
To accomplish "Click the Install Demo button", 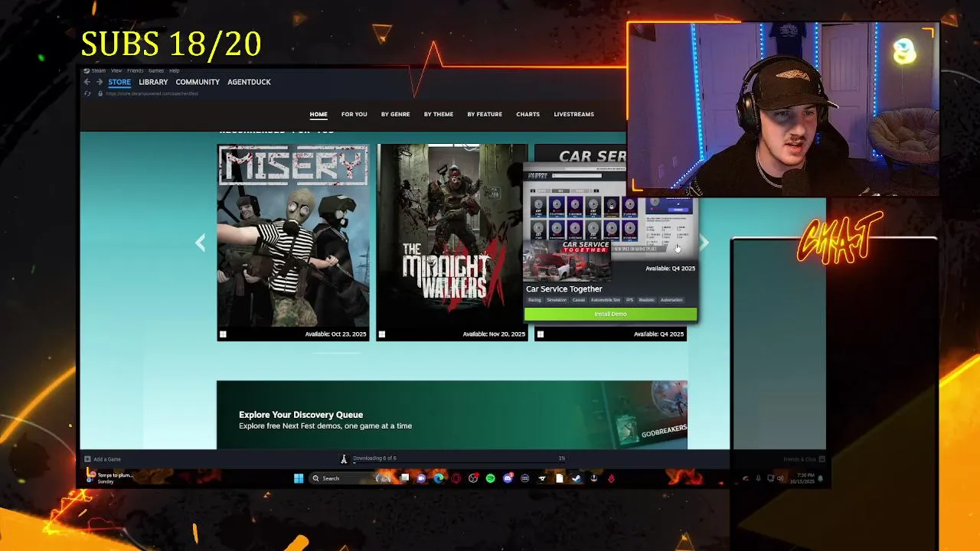I will click(610, 314).
